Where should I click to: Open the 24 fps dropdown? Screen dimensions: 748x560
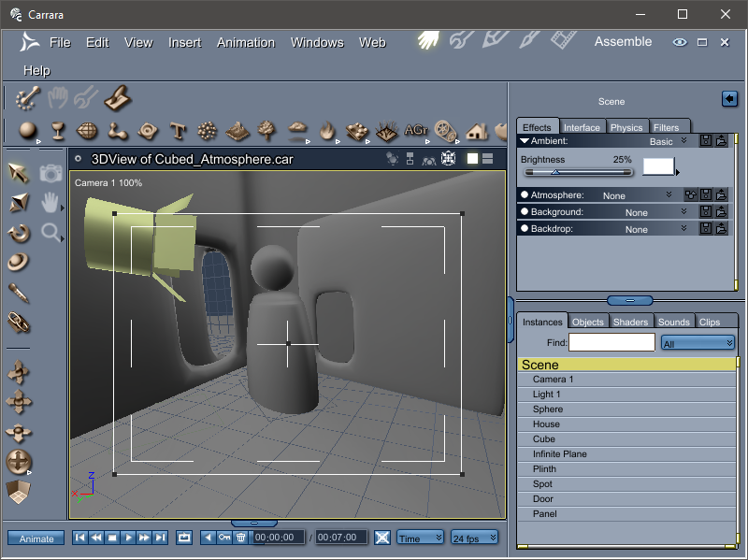coord(474,538)
